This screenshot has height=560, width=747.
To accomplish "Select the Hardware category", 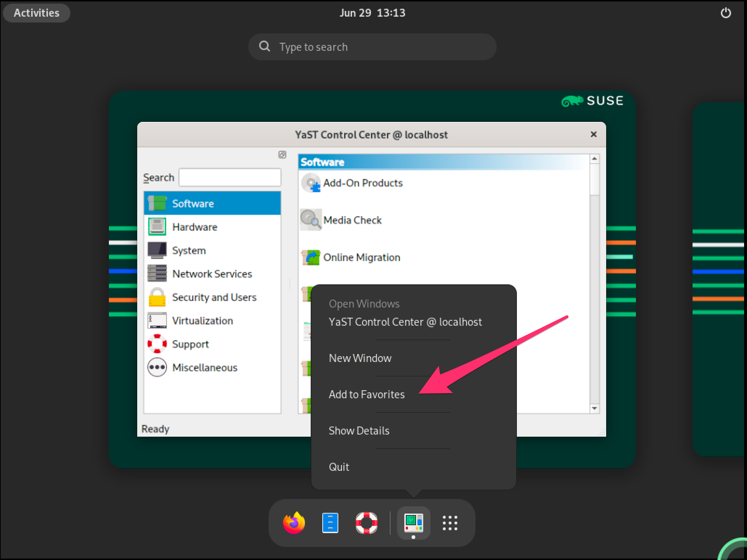I will click(212, 227).
